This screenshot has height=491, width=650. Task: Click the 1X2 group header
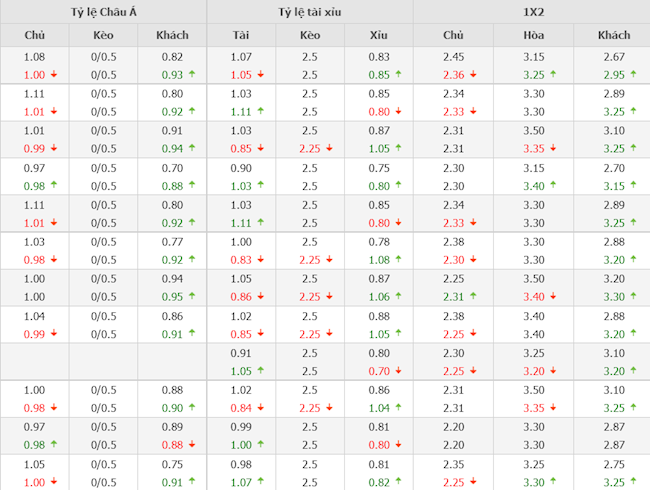point(531,12)
